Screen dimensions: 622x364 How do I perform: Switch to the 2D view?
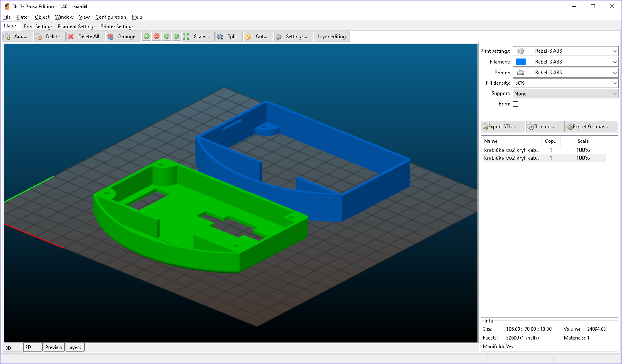tap(33, 347)
